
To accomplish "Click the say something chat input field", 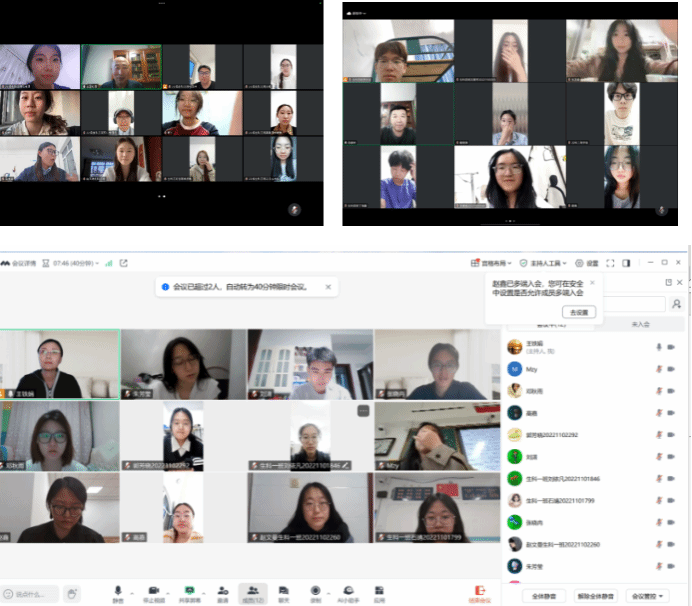I will coord(32,594).
